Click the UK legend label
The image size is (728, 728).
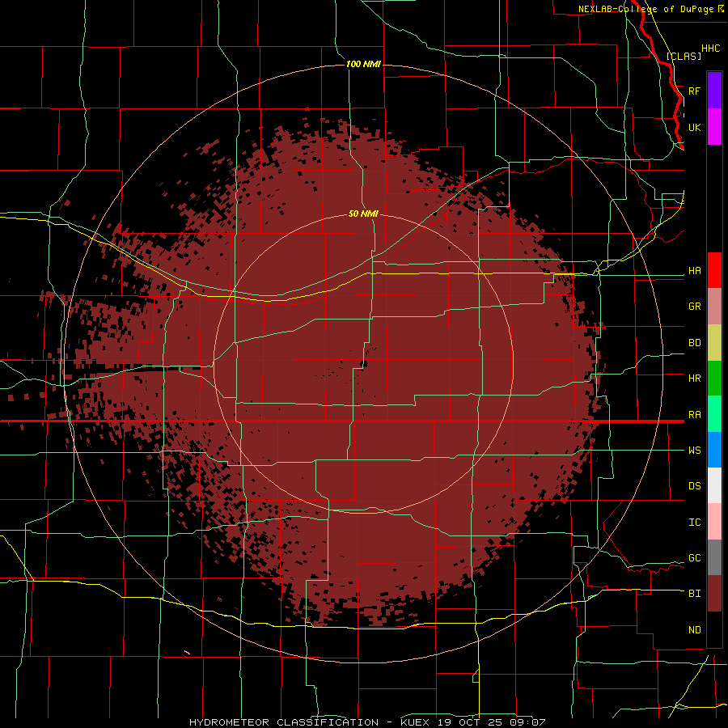(x=694, y=127)
